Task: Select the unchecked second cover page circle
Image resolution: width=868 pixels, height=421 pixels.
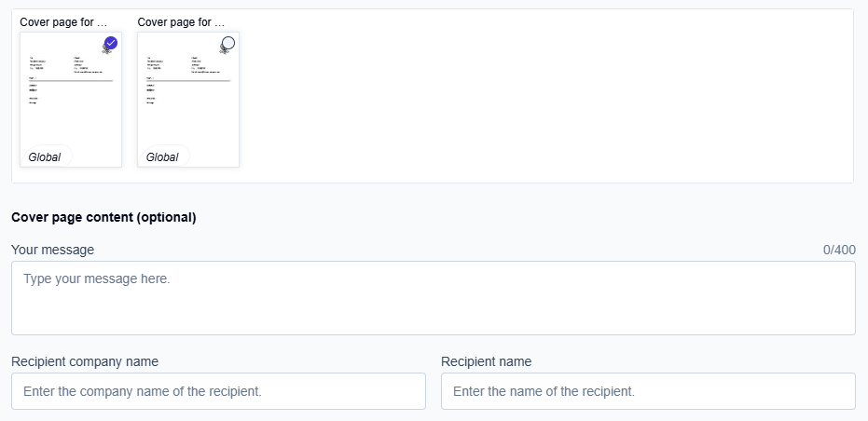Action: tap(227, 43)
